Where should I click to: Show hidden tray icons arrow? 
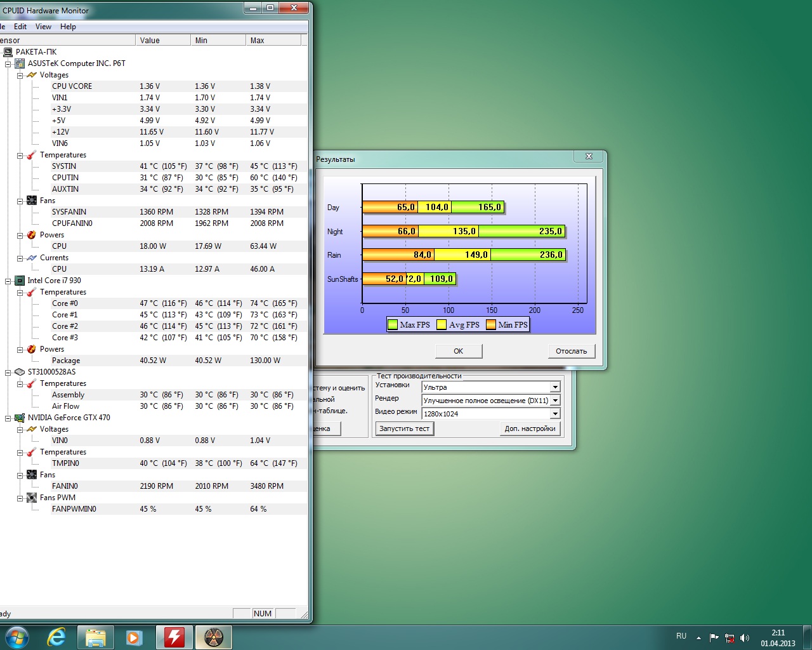pos(698,638)
